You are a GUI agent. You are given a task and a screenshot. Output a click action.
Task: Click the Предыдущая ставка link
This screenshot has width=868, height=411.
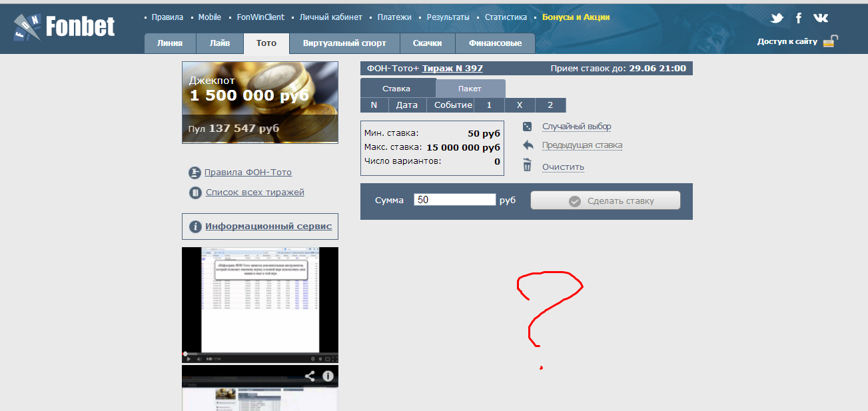pos(582,145)
